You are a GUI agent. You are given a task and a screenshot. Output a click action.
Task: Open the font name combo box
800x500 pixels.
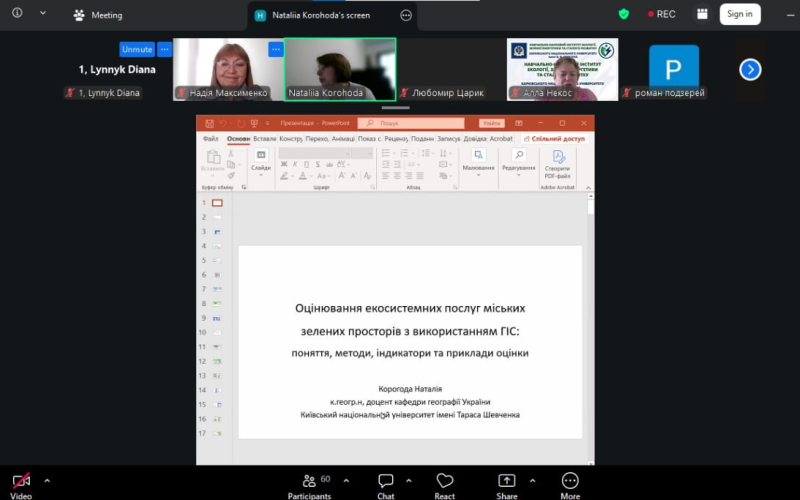[315, 153]
